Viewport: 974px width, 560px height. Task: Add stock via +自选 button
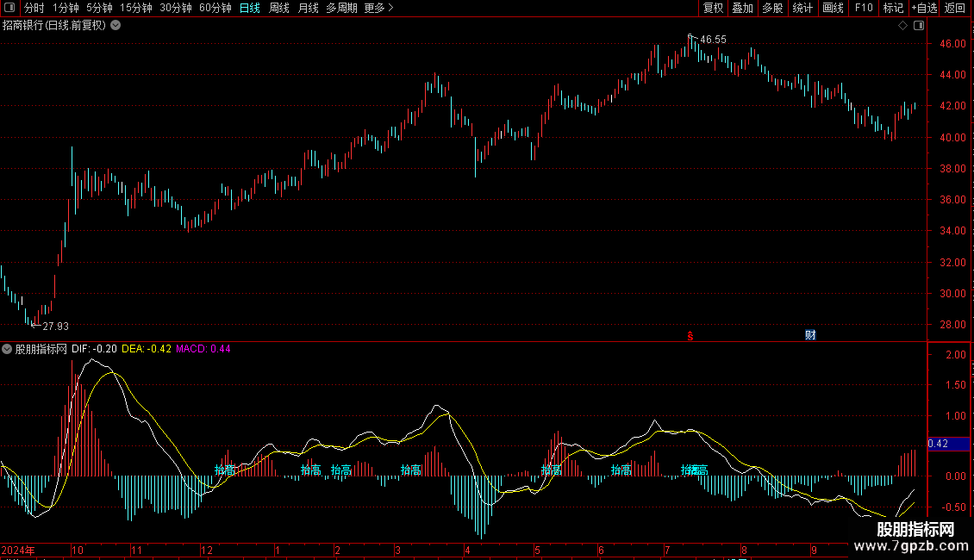click(924, 8)
